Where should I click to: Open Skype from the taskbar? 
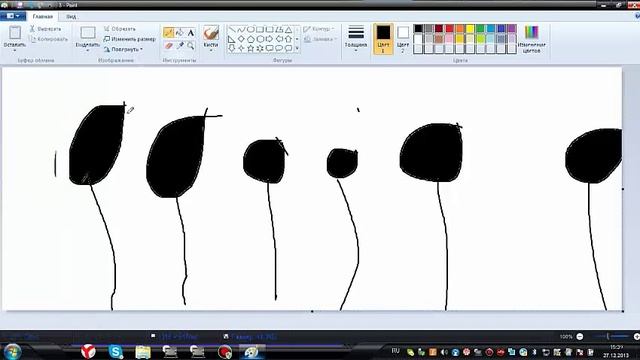(x=116, y=351)
